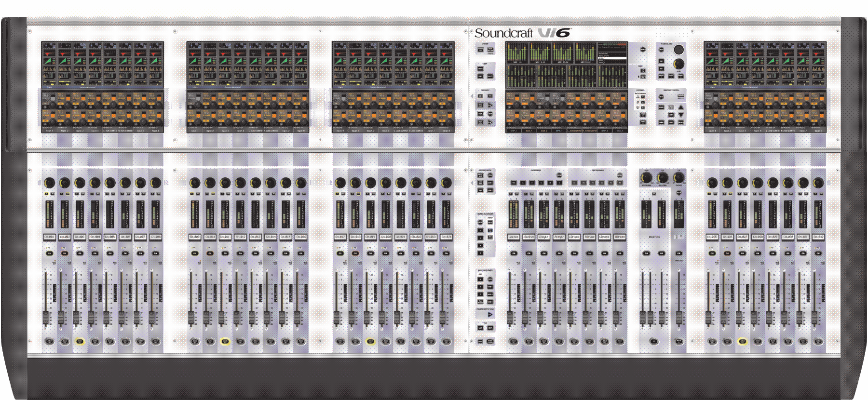The image size is (868, 400).
Task: Select the white highlighted entry on the center screen
Action: click(x=612, y=59)
